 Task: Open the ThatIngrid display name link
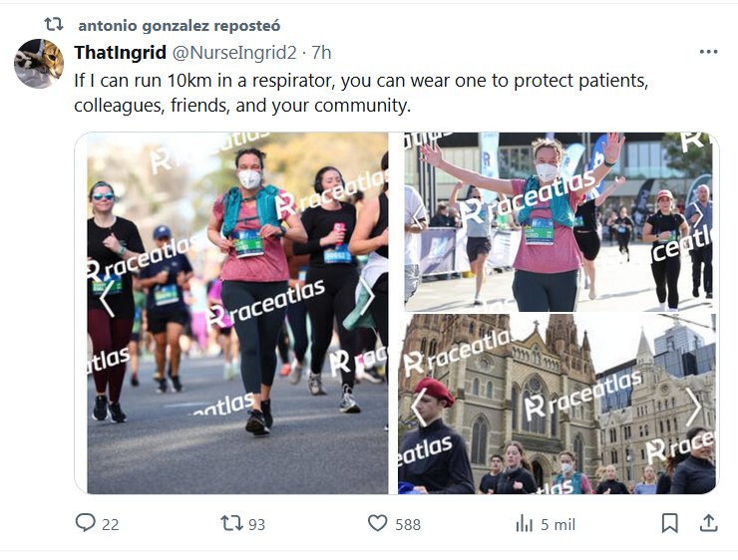click(120, 52)
